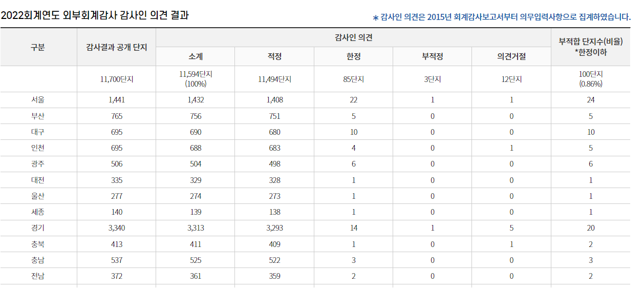Select the 서울 한정 value '22'

pos(354,100)
